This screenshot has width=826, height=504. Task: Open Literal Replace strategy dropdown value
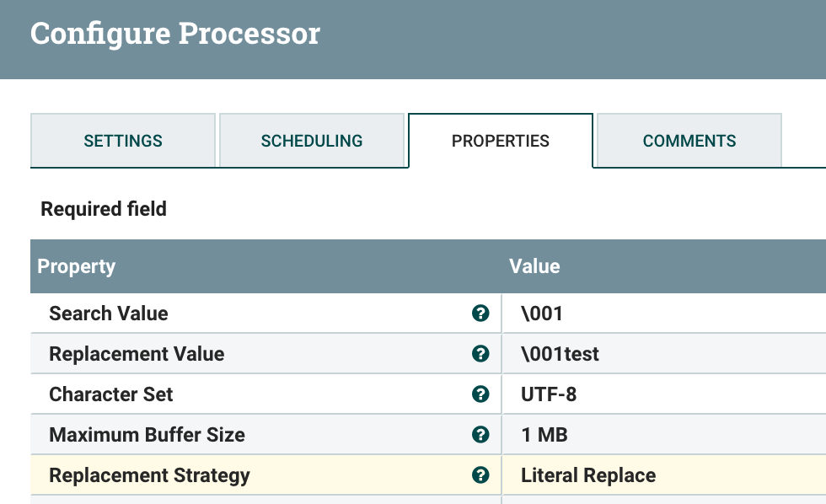[x=588, y=475]
